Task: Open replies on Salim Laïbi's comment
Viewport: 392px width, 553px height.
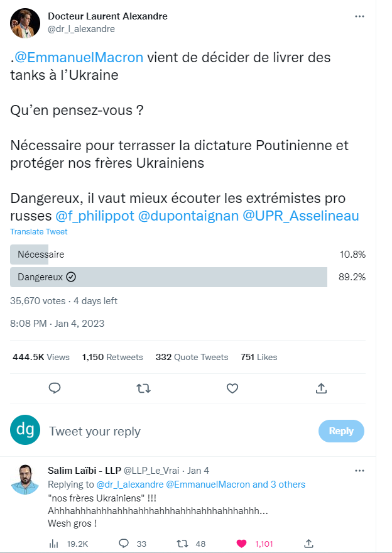Action: (124, 543)
